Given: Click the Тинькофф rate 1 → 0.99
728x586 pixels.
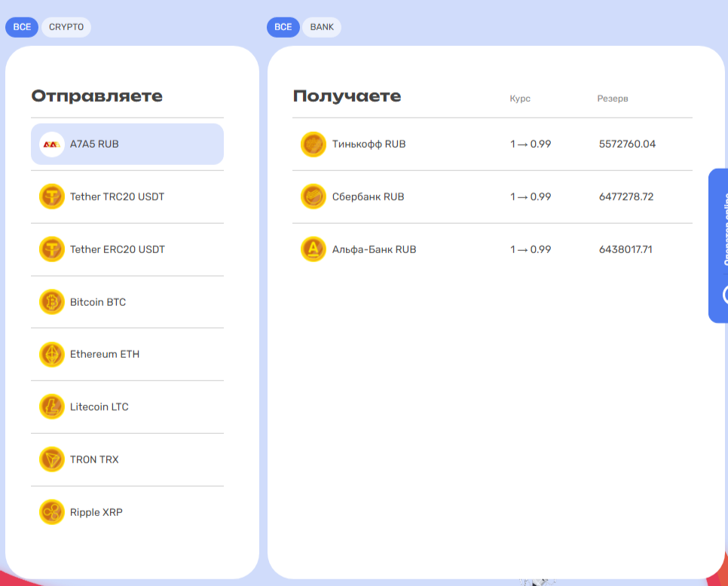Looking at the screenshot, I should 531,145.
